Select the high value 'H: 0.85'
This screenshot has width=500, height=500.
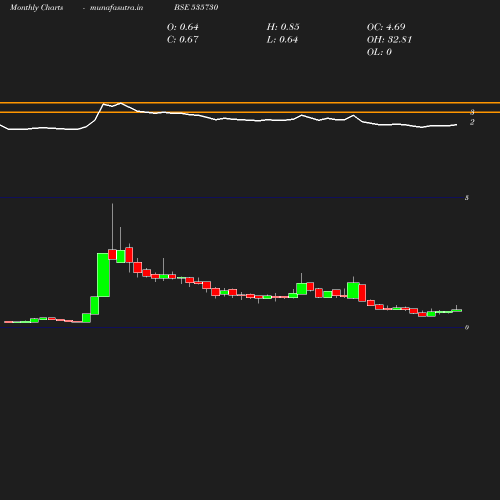pos(283,27)
